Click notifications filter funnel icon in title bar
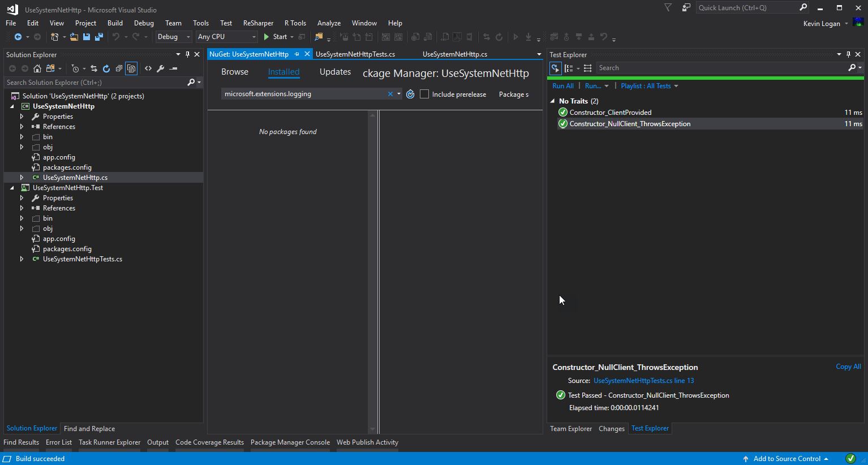 pos(668,7)
